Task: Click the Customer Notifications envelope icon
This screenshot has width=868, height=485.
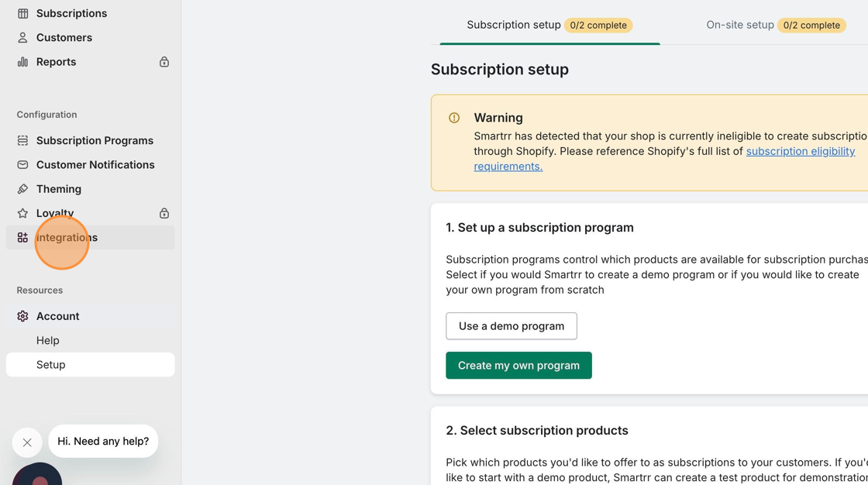Action: [22, 165]
